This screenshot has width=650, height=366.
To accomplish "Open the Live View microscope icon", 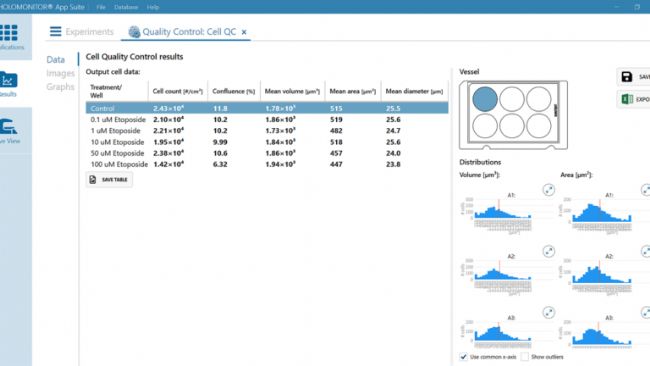I will [x=8, y=126].
